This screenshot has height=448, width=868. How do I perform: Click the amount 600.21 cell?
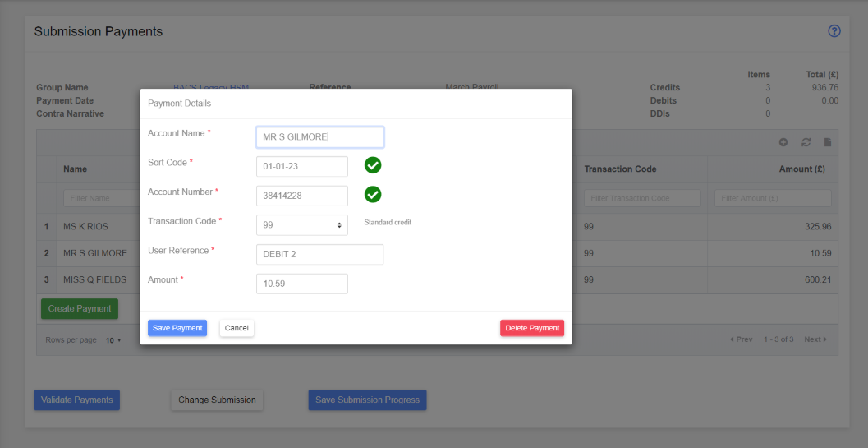click(x=818, y=280)
